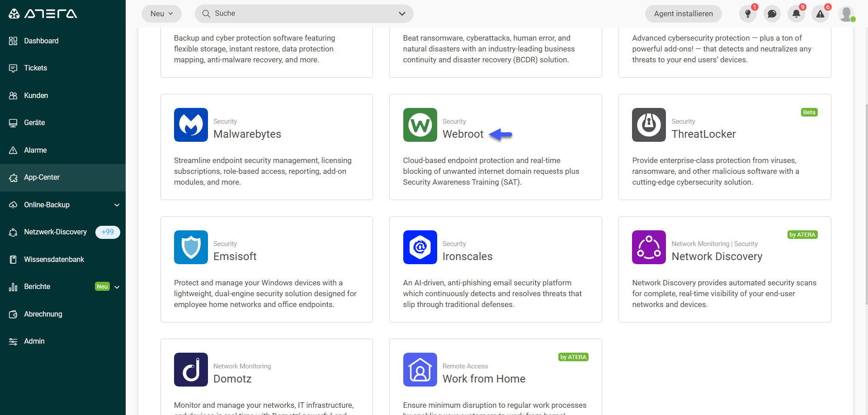Viewport: 868px width, 415px height.
Task: Click the App-Center puzzle icon
Action: click(13, 177)
